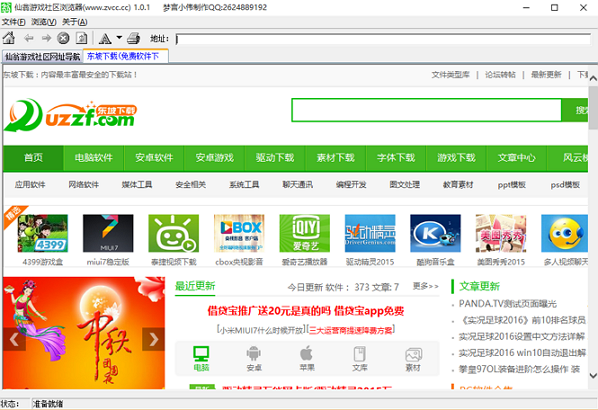Open font size tool (letter A)
The height and width of the screenshot is (410, 598).
(x=105, y=38)
